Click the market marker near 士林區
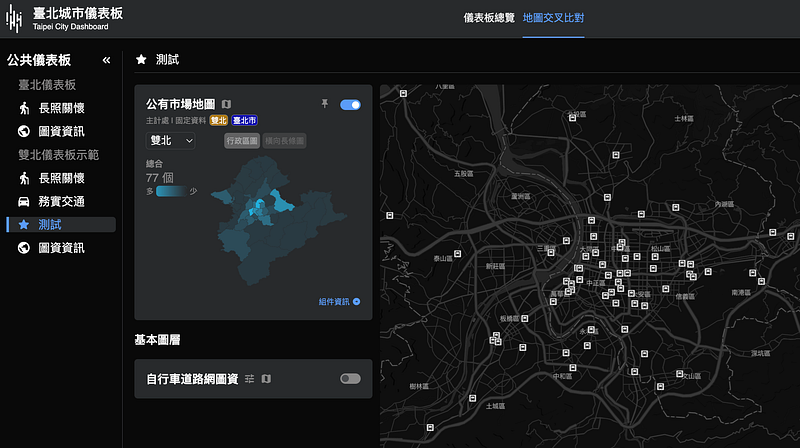This screenshot has width=800, height=448. click(x=616, y=155)
